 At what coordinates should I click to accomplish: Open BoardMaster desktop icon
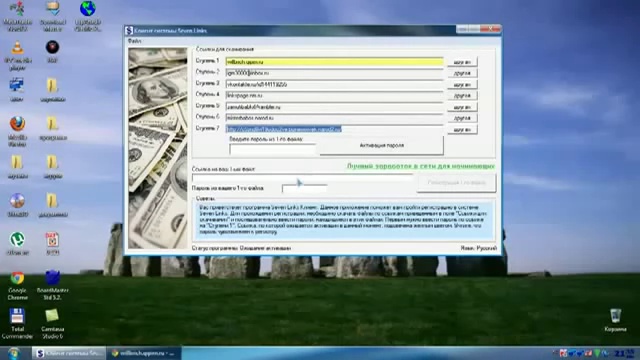point(52,285)
